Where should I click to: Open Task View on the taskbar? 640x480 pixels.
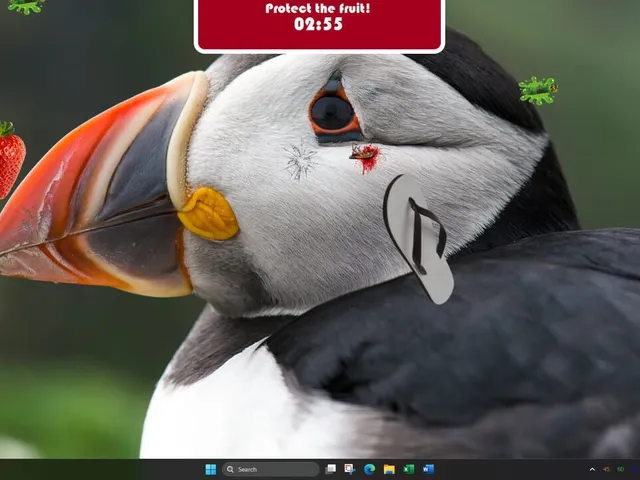tap(331, 469)
